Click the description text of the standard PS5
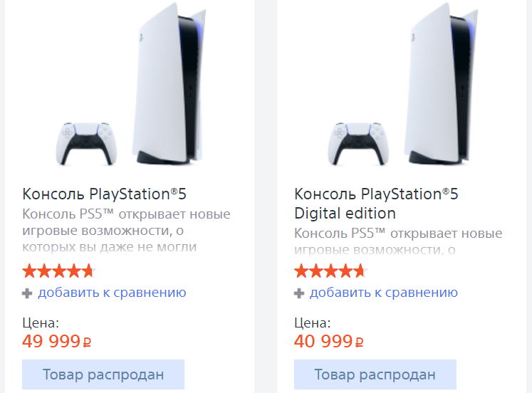The image size is (532, 393). (126, 231)
